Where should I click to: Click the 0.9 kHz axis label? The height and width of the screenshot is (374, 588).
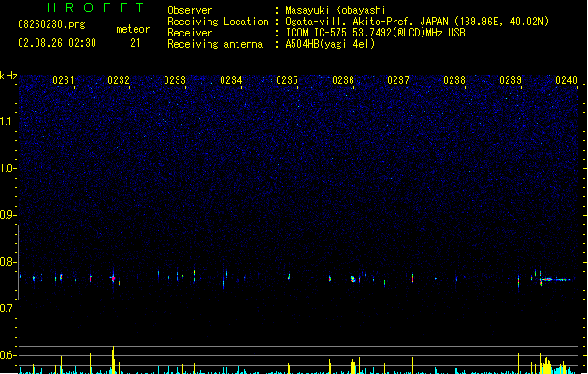pyautogui.click(x=7, y=215)
